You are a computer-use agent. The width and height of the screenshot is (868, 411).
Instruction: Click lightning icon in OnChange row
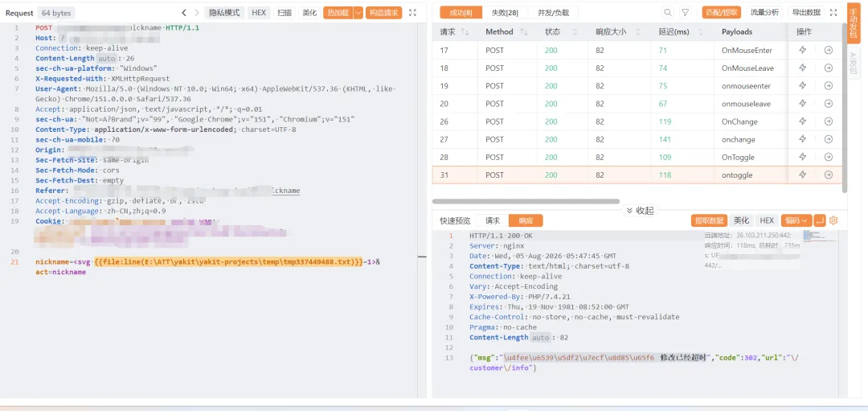[x=803, y=121]
